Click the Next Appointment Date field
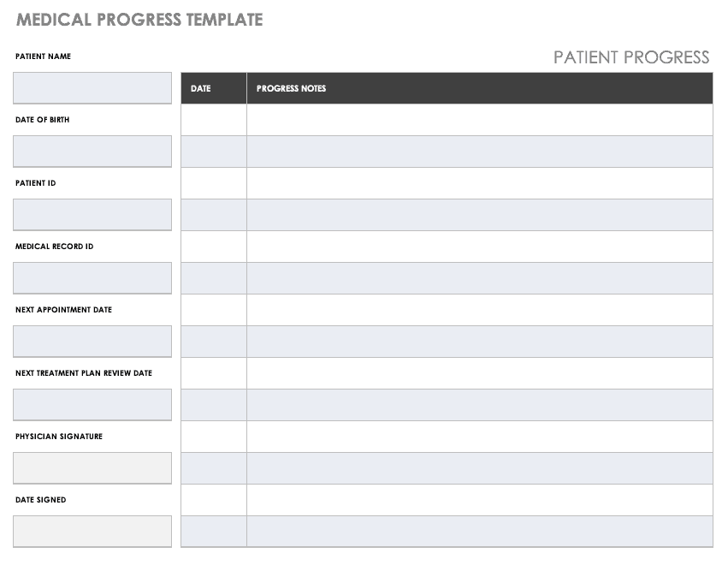The width and height of the screenshot is (728, 571). pyautogui.click(x=92, y=342)
